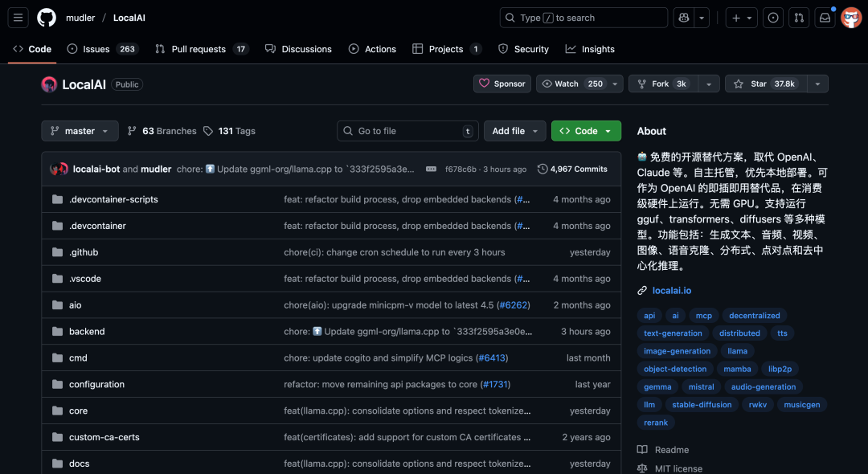Open the localai.io website link

pyautogui.click(x=671, y=291)
